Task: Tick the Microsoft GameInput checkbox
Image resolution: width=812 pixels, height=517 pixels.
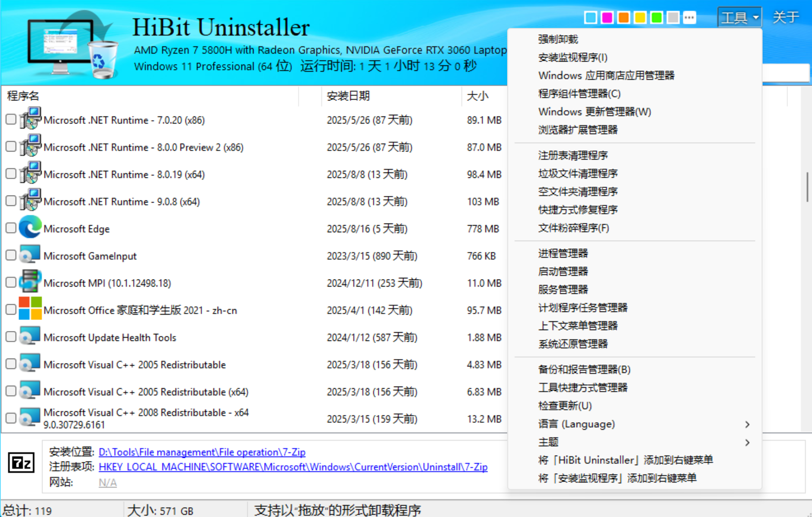Action: [x=11, y=255]
